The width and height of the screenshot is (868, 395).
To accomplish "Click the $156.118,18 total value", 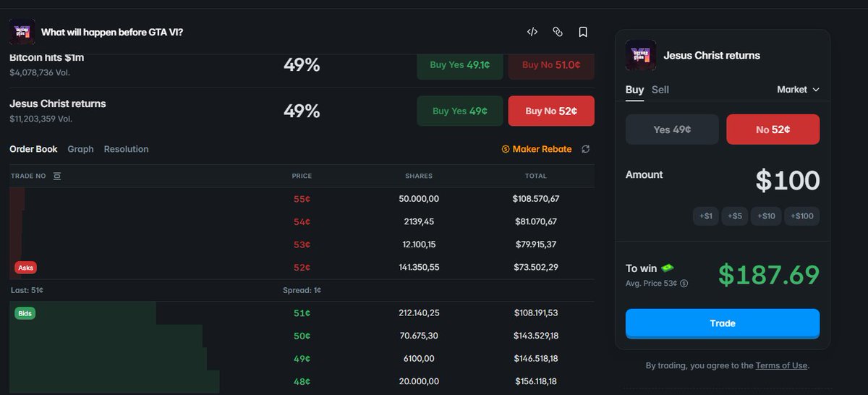I will [x=536, y=381].
